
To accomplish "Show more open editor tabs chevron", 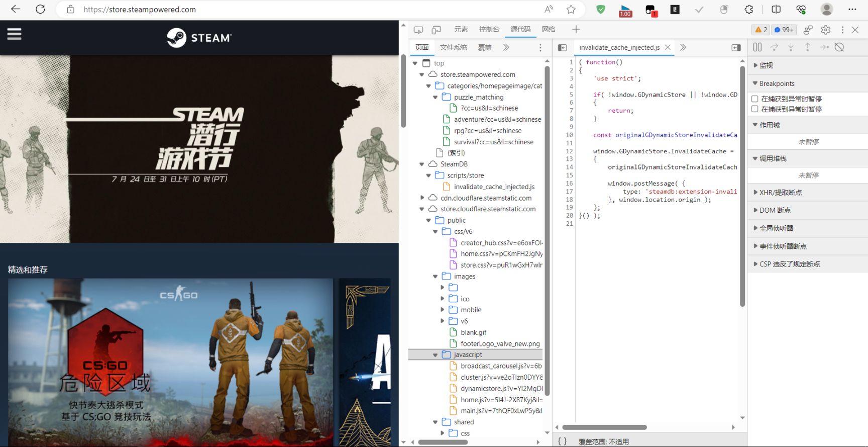I will click(x=683, y=47).
